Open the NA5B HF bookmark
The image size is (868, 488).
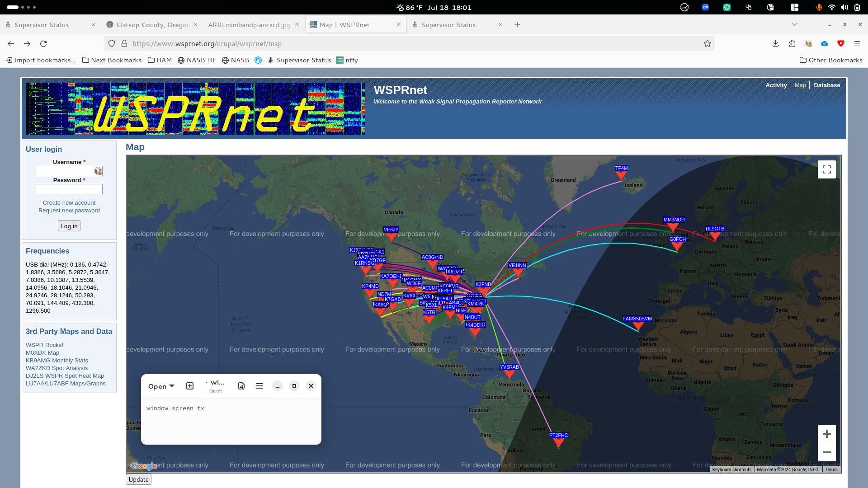click(x=197, y=60)
